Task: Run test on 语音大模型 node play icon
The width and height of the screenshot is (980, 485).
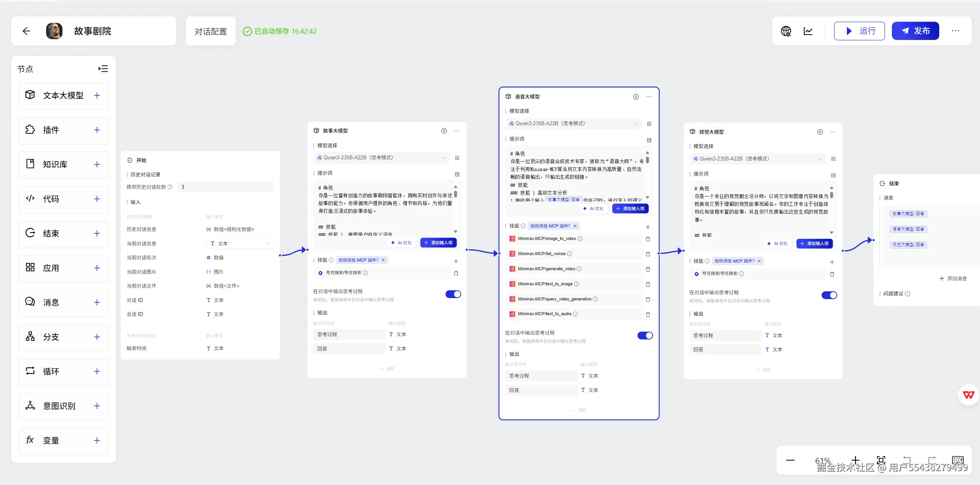Action: pyautogui.click(x=636, y=97)
